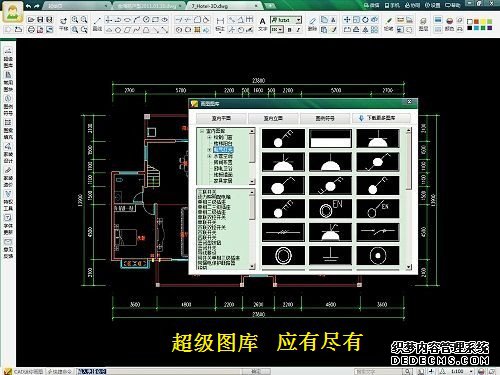Open 图例符号 in left sidebar
This screenshot has height=375, width=500.
pos(8,105)
